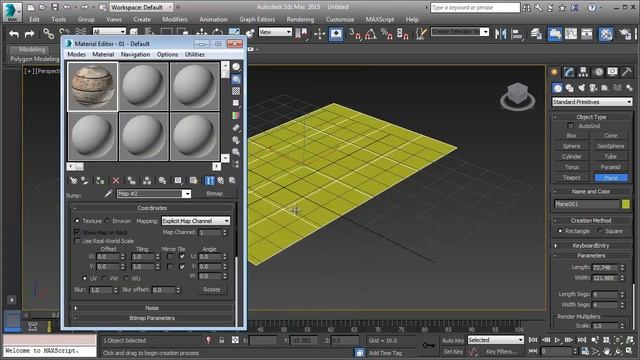Click the Auto Key button
This screenshot has width=640, height=360.
click(453, 340)
